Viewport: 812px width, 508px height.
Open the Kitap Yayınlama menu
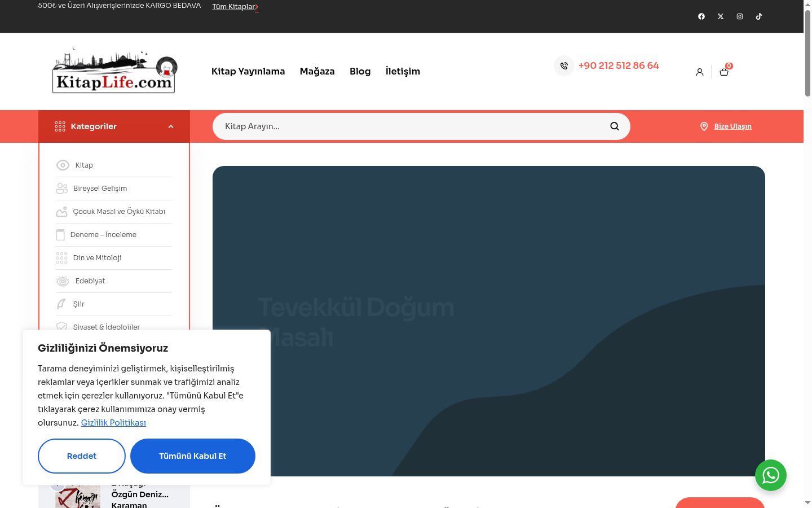(x=248, y=71)
